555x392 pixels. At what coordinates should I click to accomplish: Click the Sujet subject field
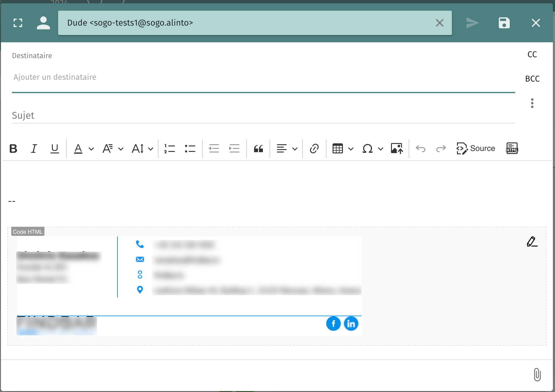point(263,116)
